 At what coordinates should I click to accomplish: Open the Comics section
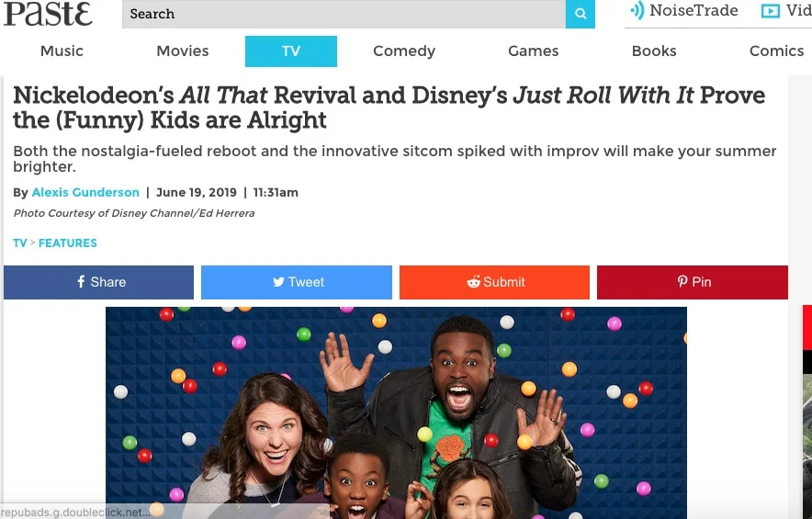[x=776, y=51]
